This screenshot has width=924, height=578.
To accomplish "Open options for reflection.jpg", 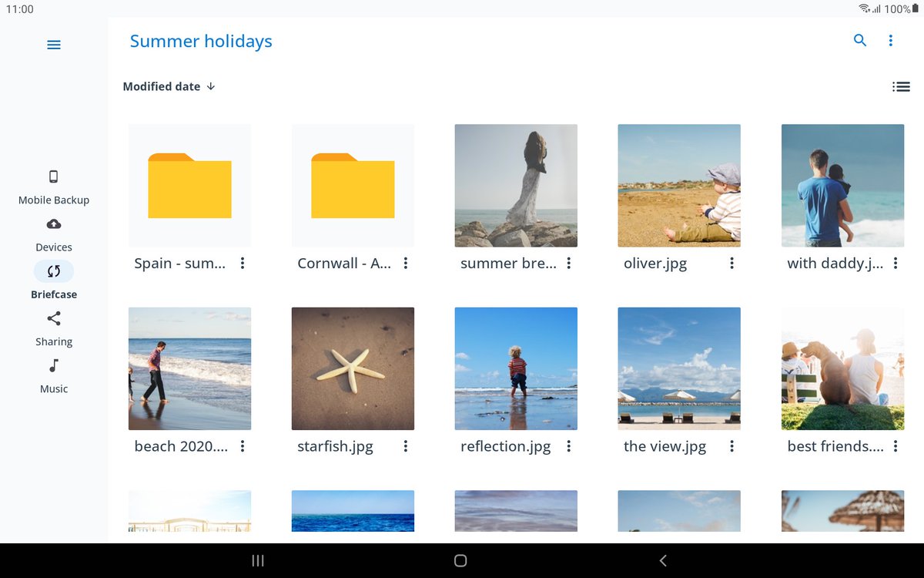I will click(x=569, y=446).
